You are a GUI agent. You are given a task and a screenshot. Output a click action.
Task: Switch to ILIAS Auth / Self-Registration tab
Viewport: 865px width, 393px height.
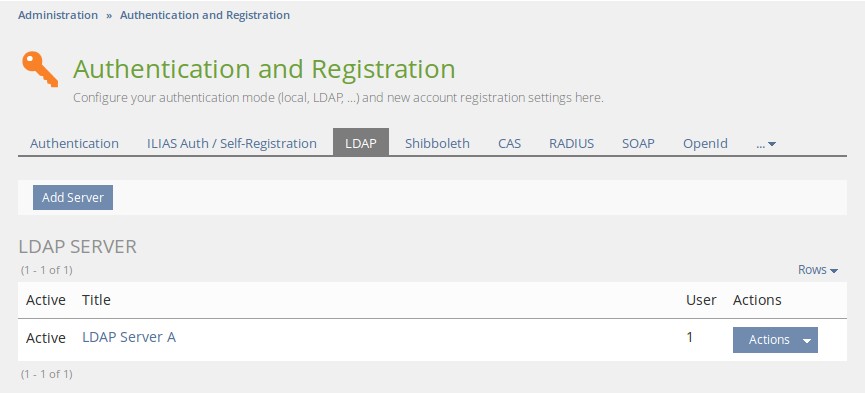232,144
